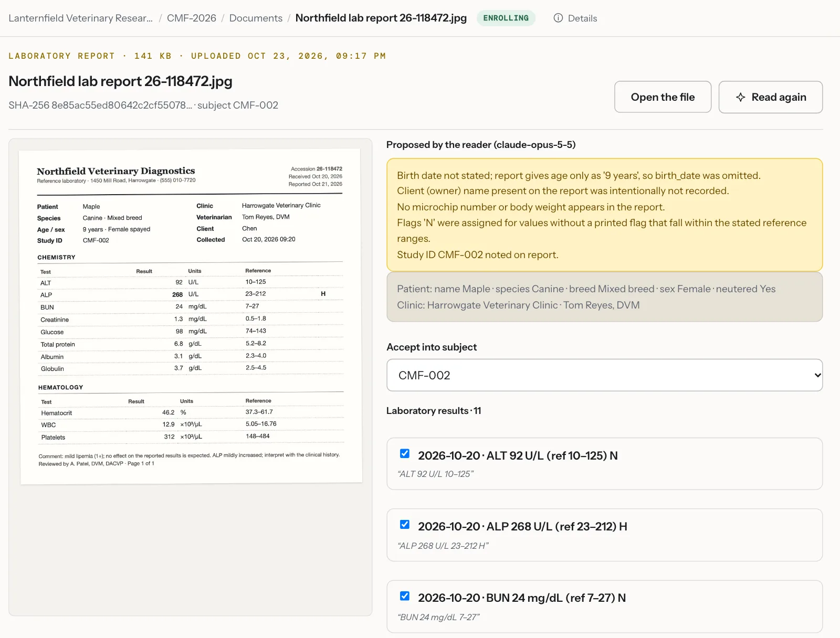Click the "Study ID CMF-002 noted on report" note
Image resolution: width=840 pixels, height=638 pixels.
478,254
